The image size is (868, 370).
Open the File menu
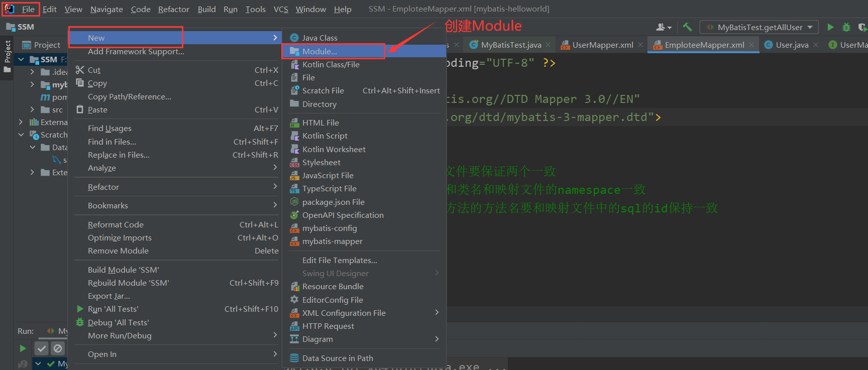pyautogui.click(x=28, y=9)
